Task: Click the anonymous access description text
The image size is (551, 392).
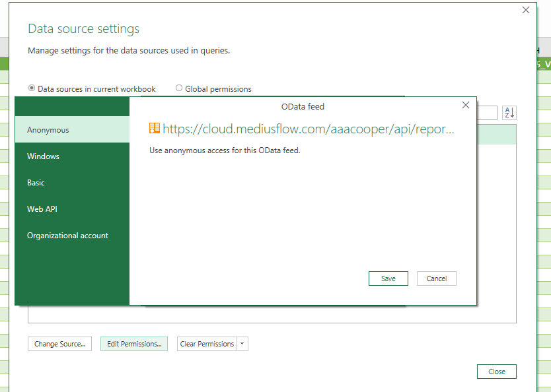Action: coord(225,150)
